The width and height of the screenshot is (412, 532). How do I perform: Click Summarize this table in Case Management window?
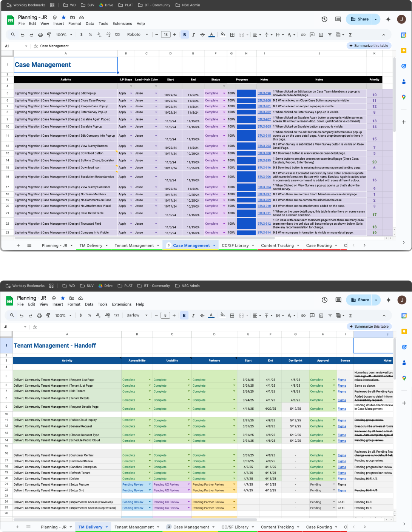point(369,46)
